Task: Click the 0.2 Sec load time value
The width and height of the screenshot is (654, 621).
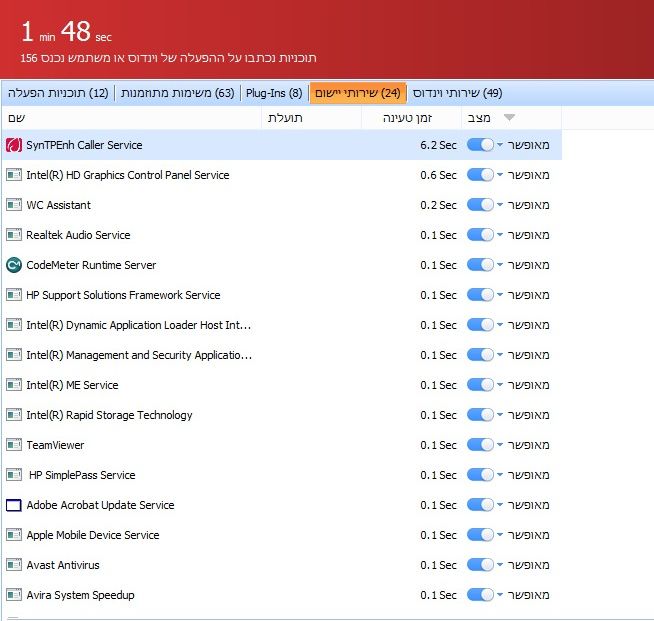Action: click(438, 205)
